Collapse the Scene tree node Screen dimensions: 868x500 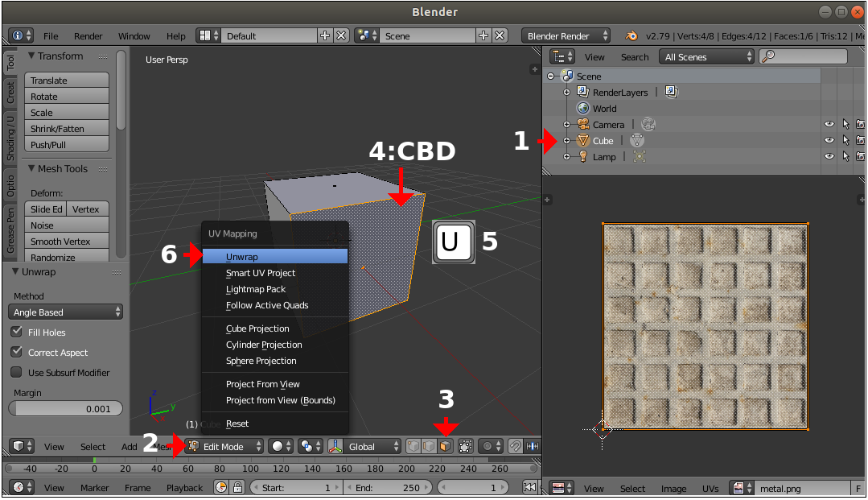click(551, 76)
